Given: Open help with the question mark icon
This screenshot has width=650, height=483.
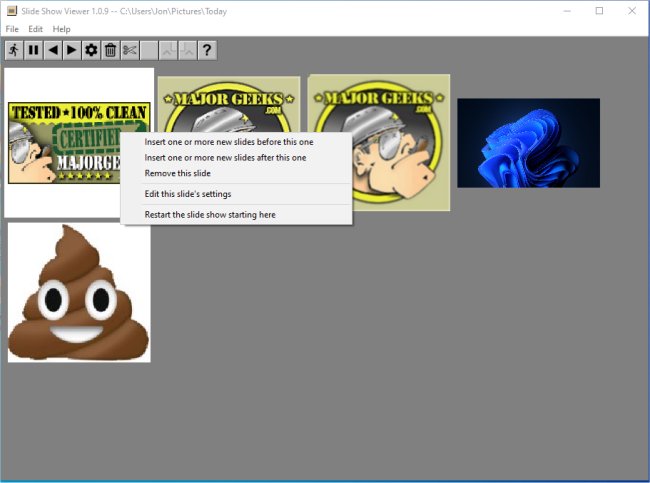Looking at the screenshot, I should tap(207, 51).
